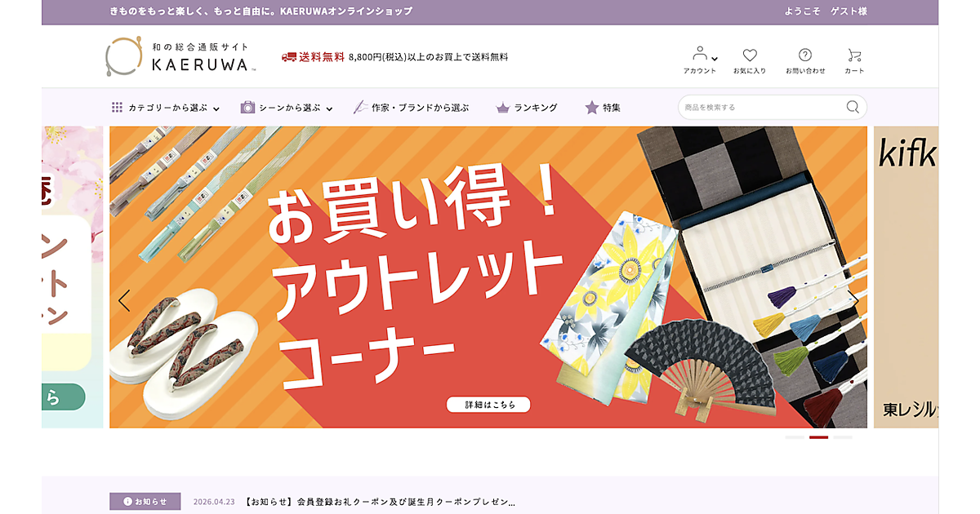The image size is (980, 514).
Task: Expand the account dropdown chevron
Action: click(715, 59)
